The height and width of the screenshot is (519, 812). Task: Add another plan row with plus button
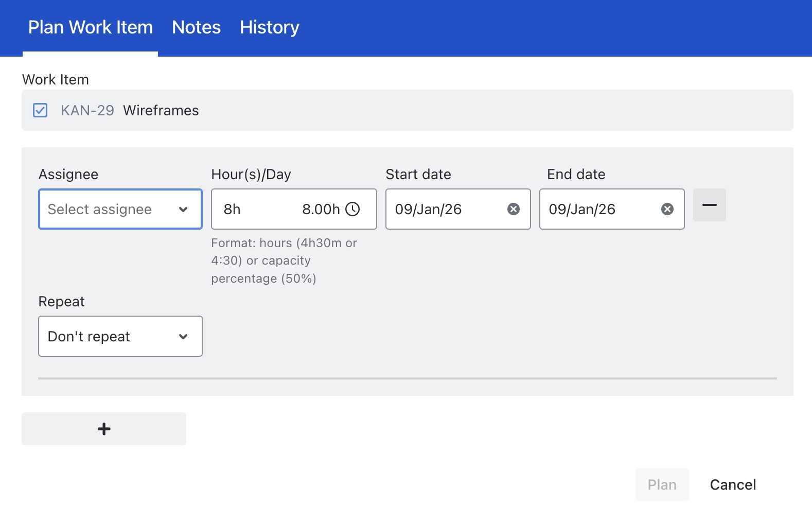coord(104,429)
